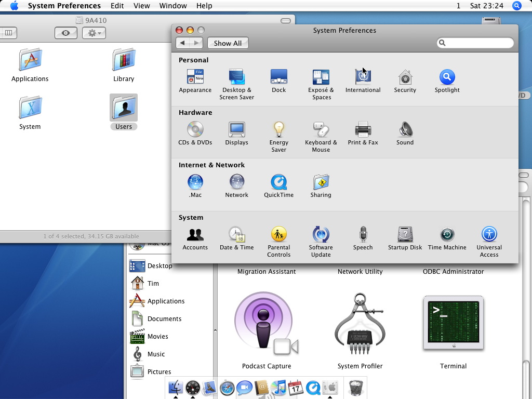Select the System Profiler application
The image size is (532, 399).
tap(360, 330)
